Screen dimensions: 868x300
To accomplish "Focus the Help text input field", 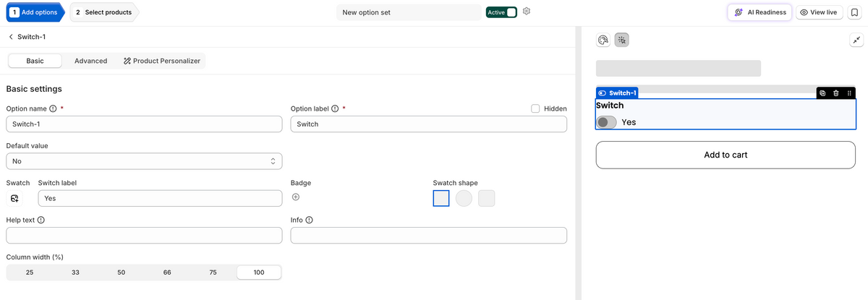I will 144,236.
